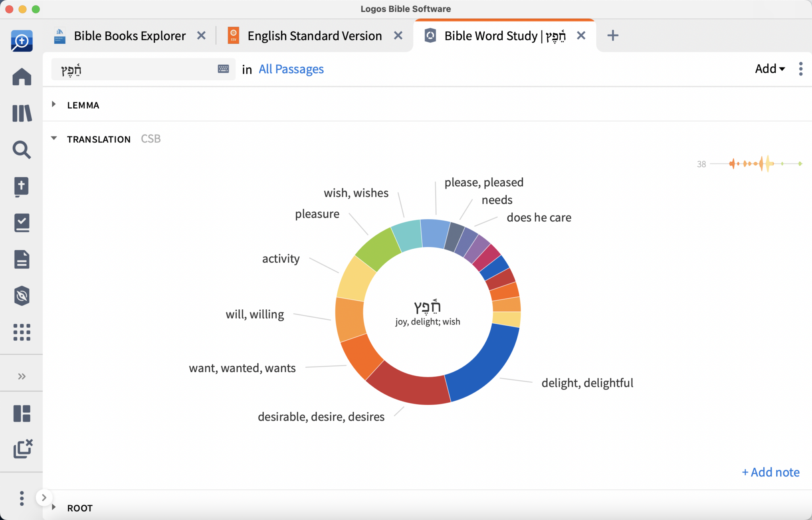The height and width of the screenshot is (520, 812).
Task: Select the Bible Word Study tab
Action: (505, 36)
